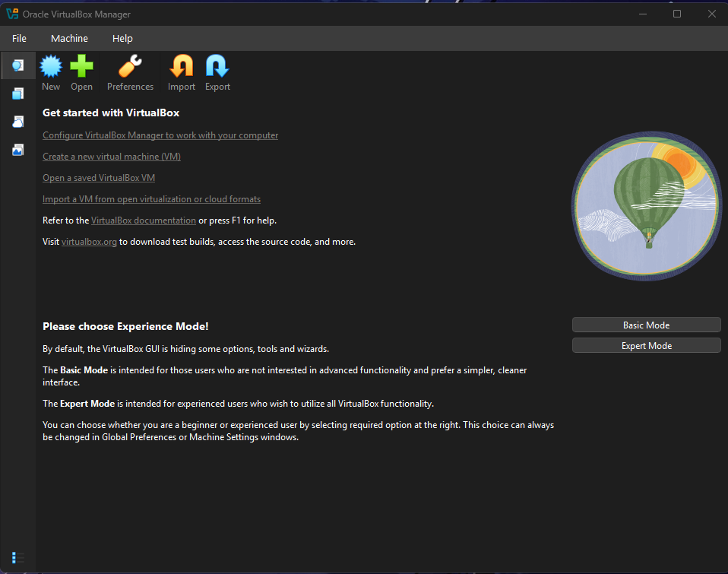Image resolution: width=728 pixels, height=574 pixels.
Task: Open the Welcome pane via the balloon sidebar icon
Action: click(17, 65)
